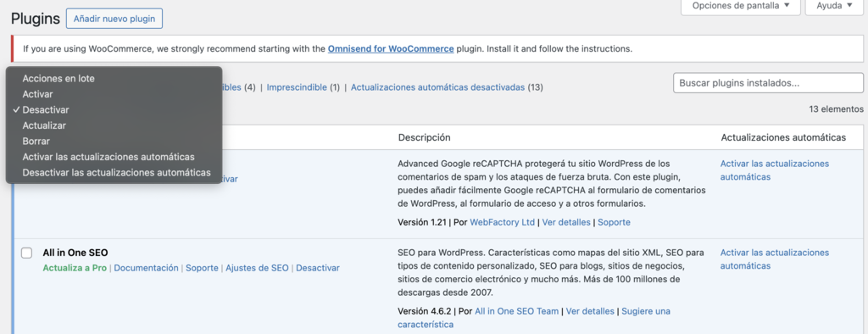Open the 'Opciones de pantalla' dropdown

coord(741,6)
